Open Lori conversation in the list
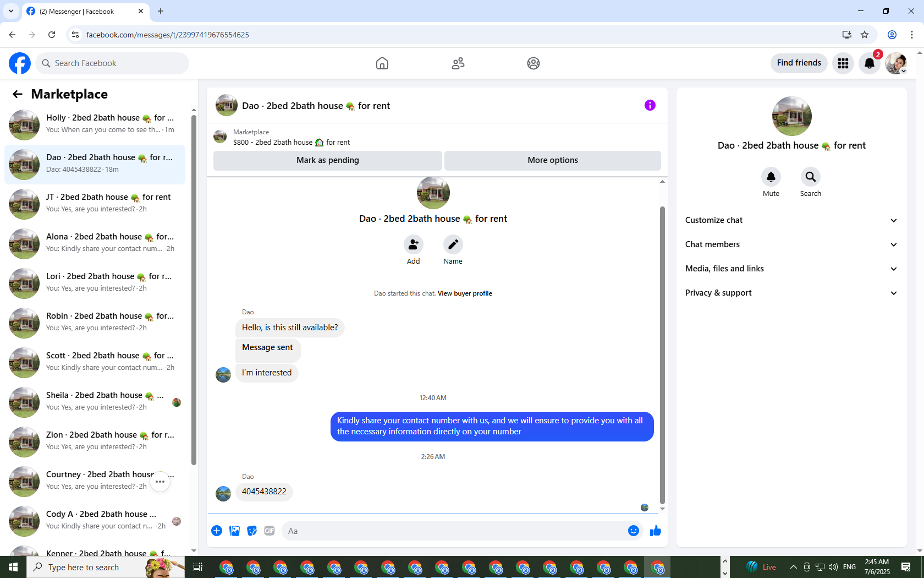This screenshot has width=924, height=578. point(95,283)
